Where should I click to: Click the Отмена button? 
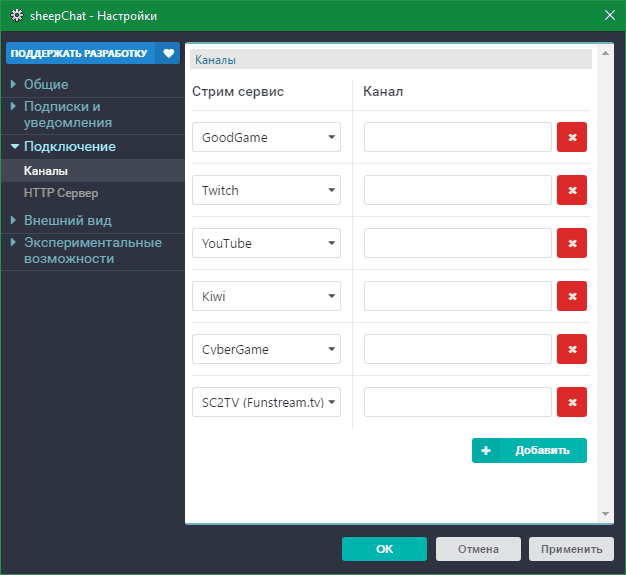(x=478, y=549)
